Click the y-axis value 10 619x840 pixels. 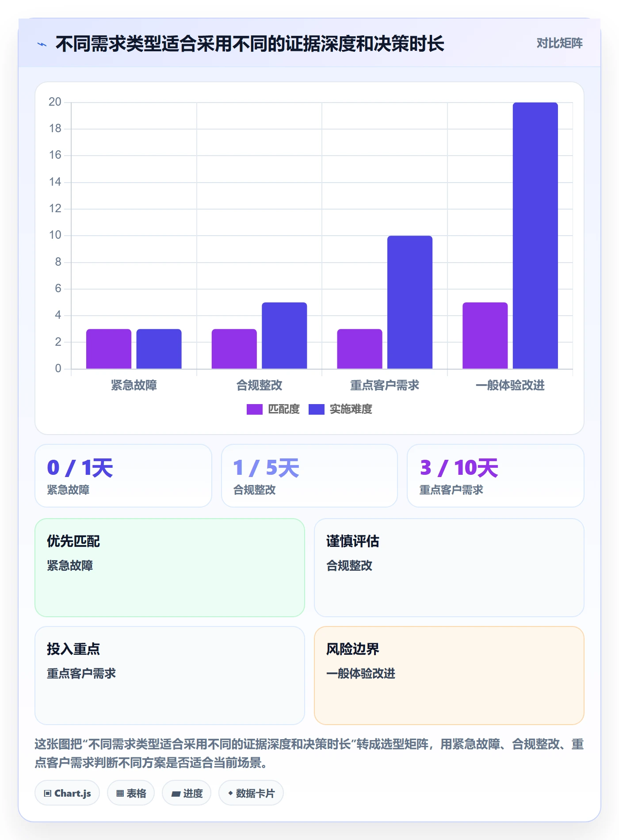point(55,235)
